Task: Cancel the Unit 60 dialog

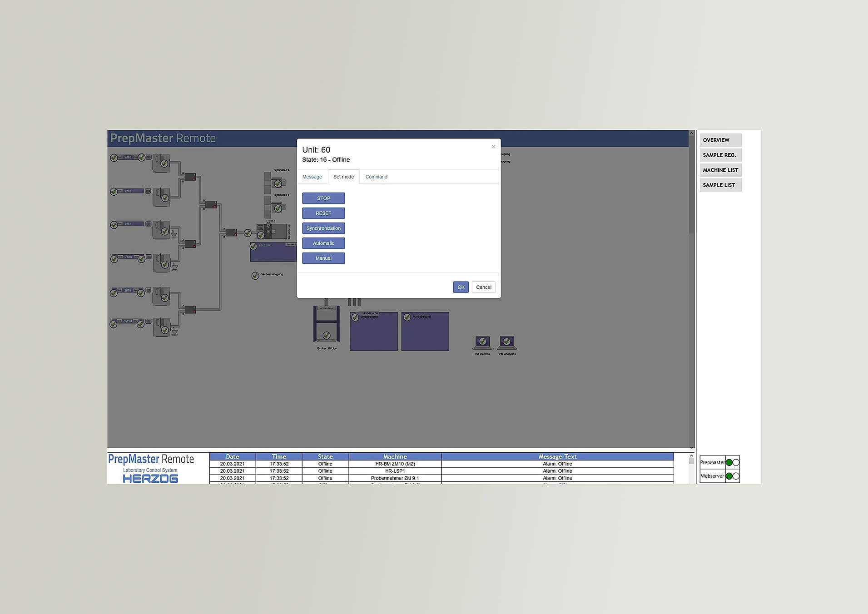Action: pyautogui.click(x=483, y=287)
